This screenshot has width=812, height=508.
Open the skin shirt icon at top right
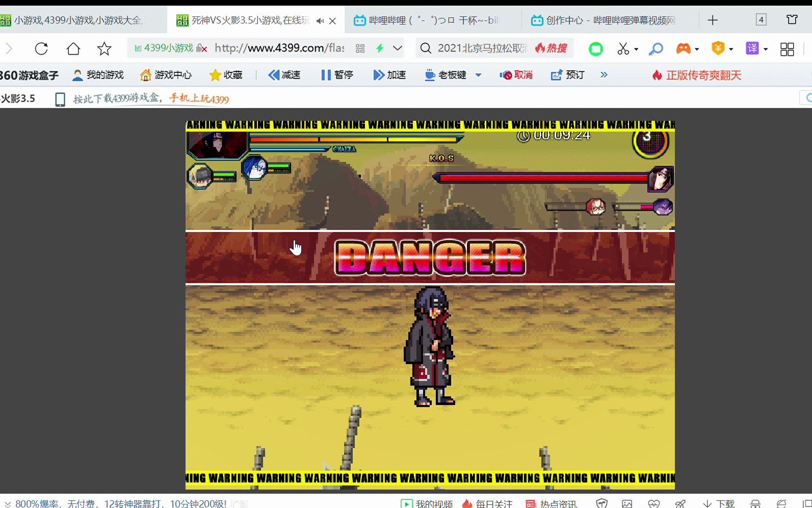click(792, 20)
